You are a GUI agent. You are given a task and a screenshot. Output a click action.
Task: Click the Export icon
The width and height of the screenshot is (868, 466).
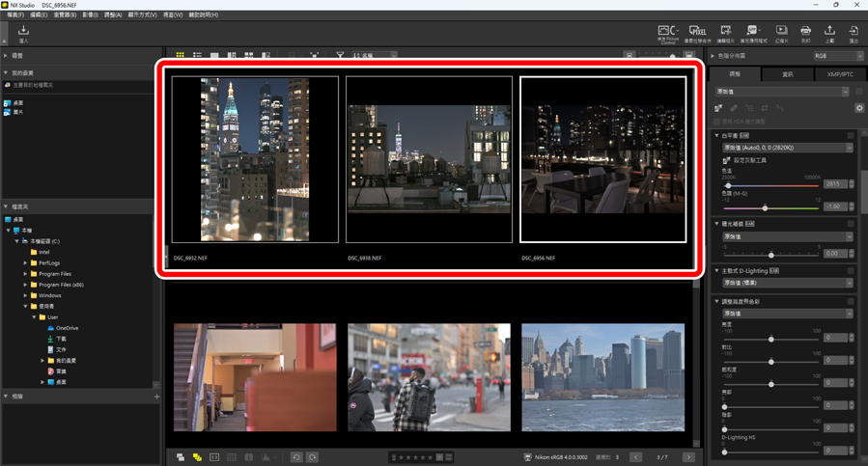click(x=854, y=34)
